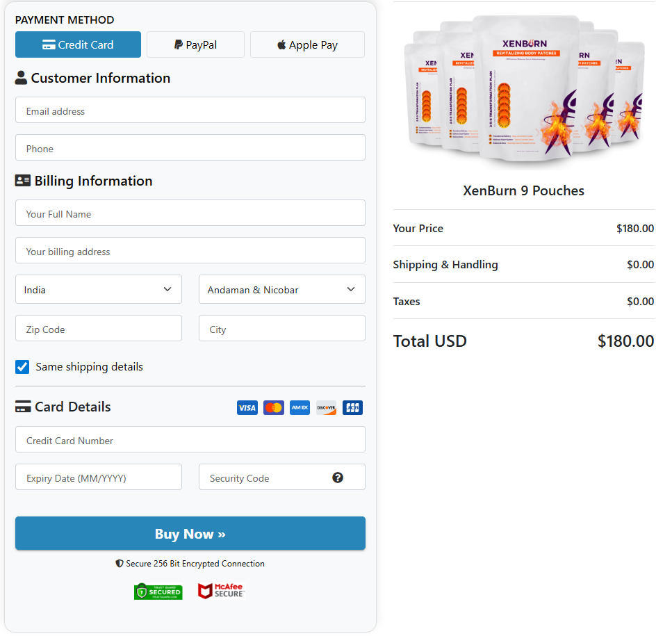The image size is (672, 636).
Task: Switch to the PayPal payment tab
Action: [x=195, y=44]
